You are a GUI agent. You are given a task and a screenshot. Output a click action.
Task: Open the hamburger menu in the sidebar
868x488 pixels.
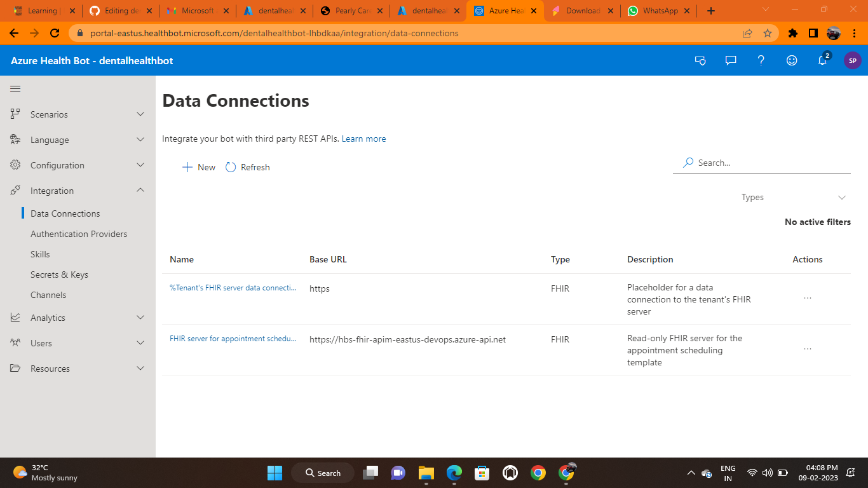coord(15,89)
